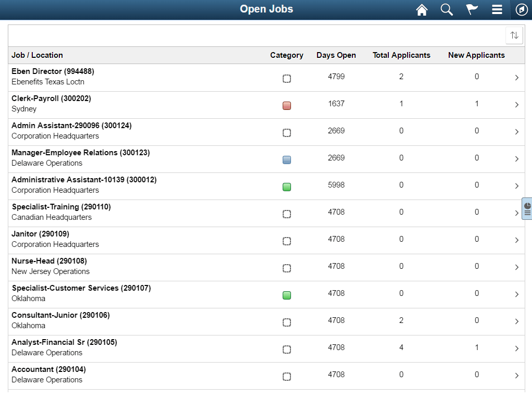Open the Actions List hamburger menu
532x398 pixels.
497,9
